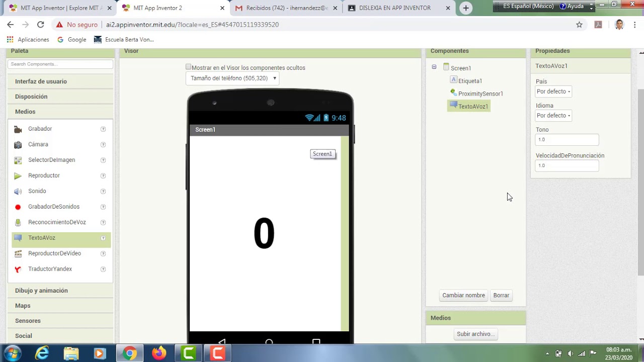Select the ReproductorDeVideo icon
Image resolution: width=644 pixels, height=362 pixels.
point(18,254)
